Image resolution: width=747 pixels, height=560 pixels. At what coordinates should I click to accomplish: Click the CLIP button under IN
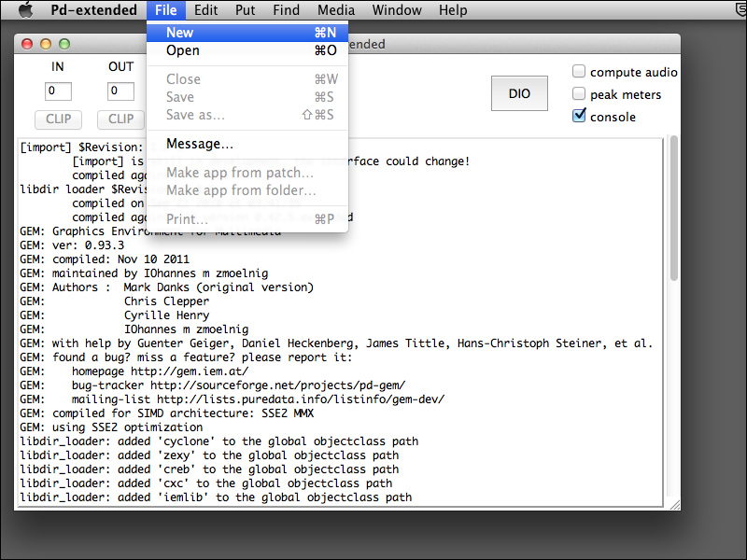click(x=58, y=119)
